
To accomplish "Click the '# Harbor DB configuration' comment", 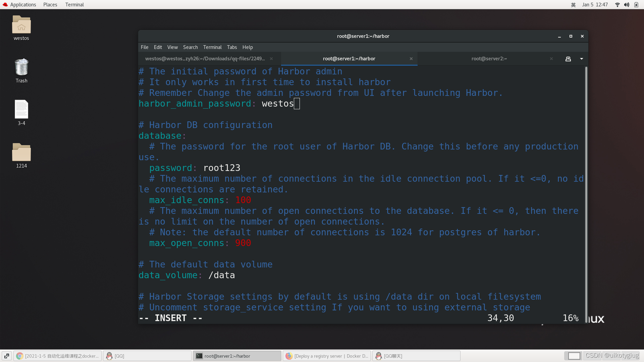I will pos(206,125).
